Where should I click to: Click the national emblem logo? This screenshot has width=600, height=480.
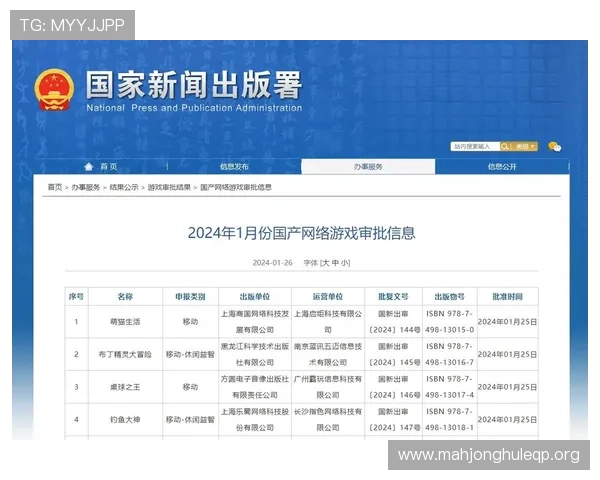tap(54, 90)
